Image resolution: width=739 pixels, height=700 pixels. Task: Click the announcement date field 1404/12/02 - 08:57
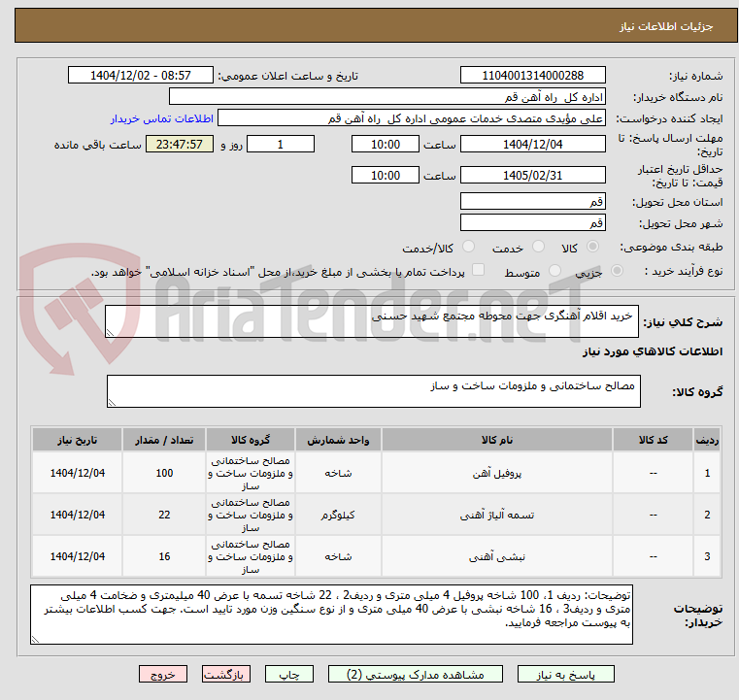pyautogui.click(x=141, y=76)
